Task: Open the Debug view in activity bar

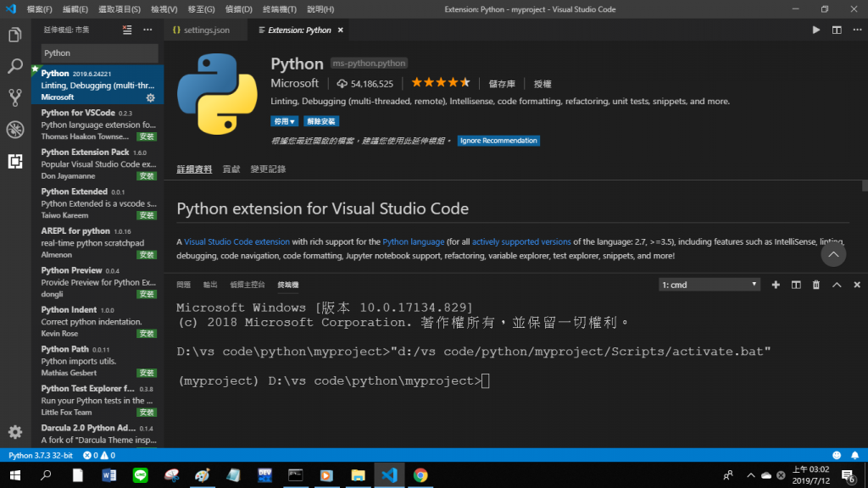Action: click(15, 130)
